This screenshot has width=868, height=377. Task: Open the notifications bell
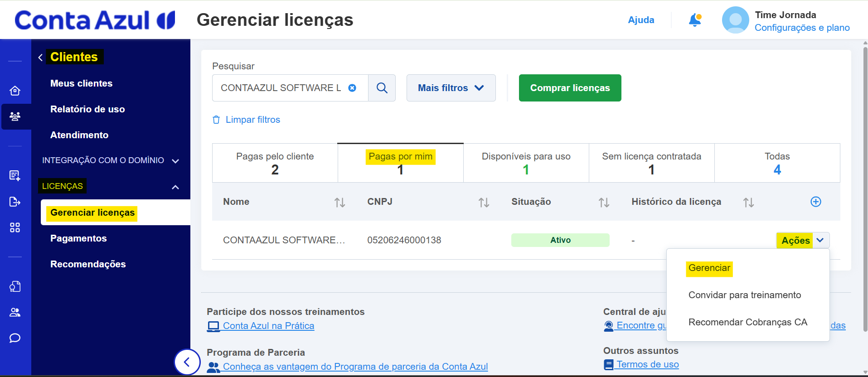(695, 20)
